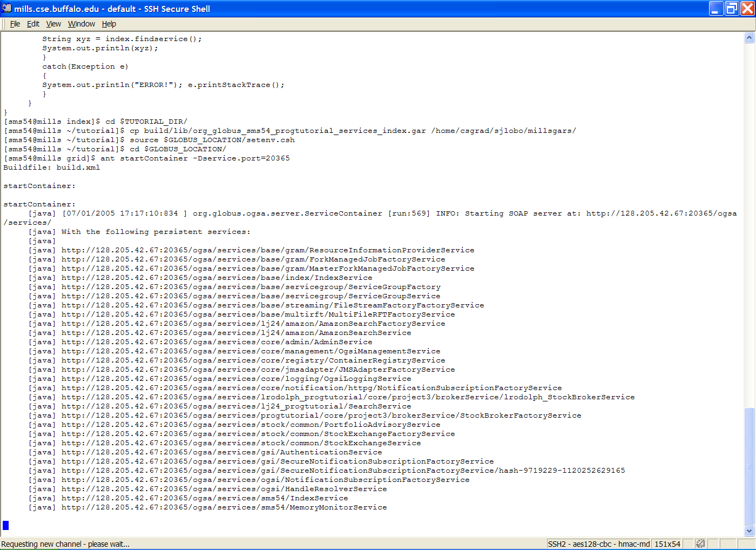Click the SSH2 aes128-cbc cipher status field

coord(598,544)
